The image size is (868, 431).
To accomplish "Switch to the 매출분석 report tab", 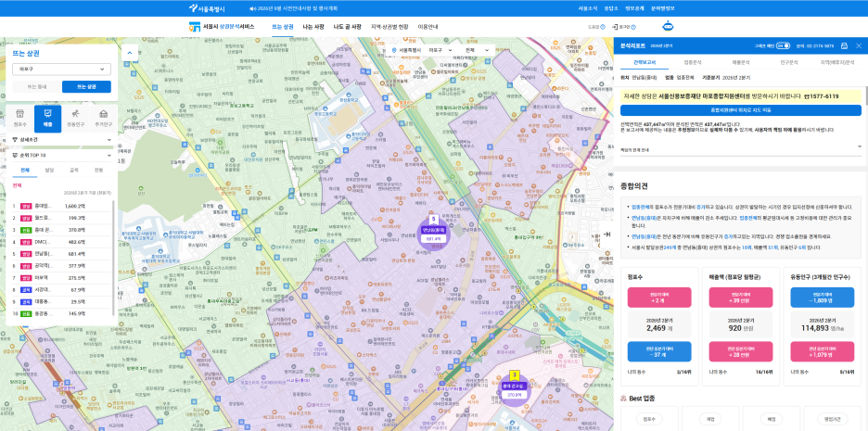I will click(x=741, y=62).
